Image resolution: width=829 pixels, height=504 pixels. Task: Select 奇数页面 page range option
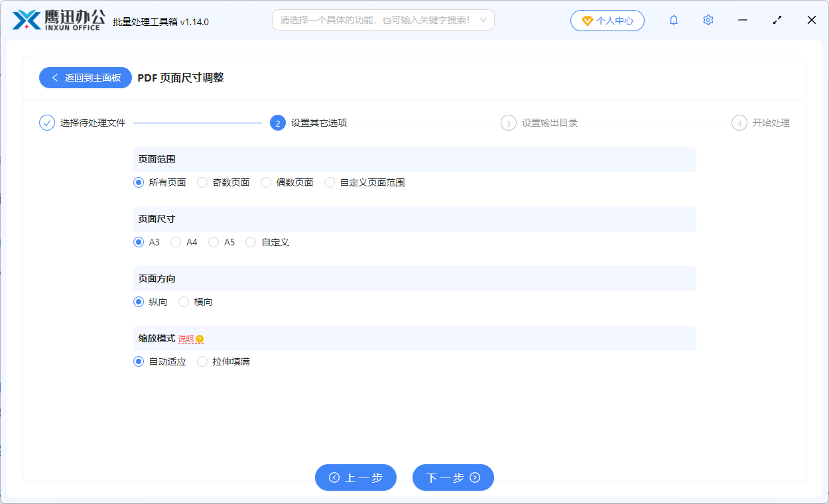[202, 182]
